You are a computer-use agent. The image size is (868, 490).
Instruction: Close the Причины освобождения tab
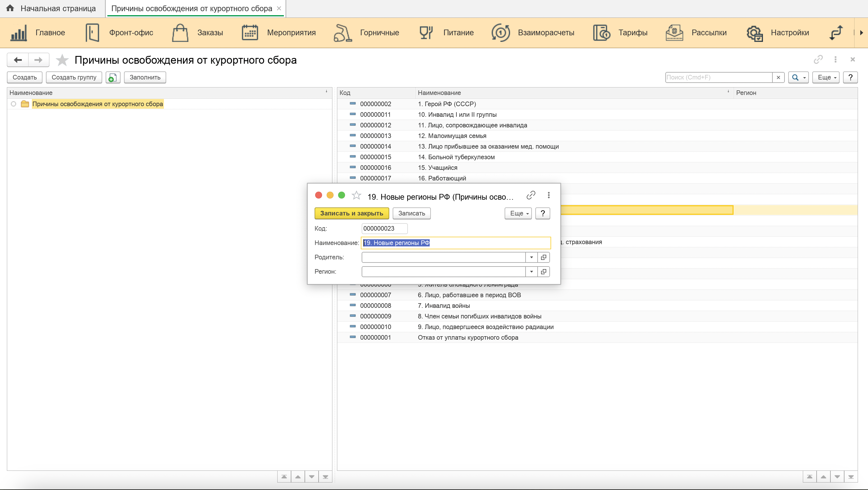[x=279, y=8]
